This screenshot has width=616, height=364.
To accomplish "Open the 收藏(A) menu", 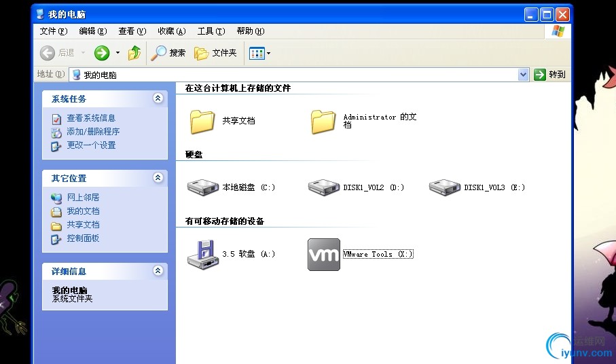I will [x=172, y=31].
